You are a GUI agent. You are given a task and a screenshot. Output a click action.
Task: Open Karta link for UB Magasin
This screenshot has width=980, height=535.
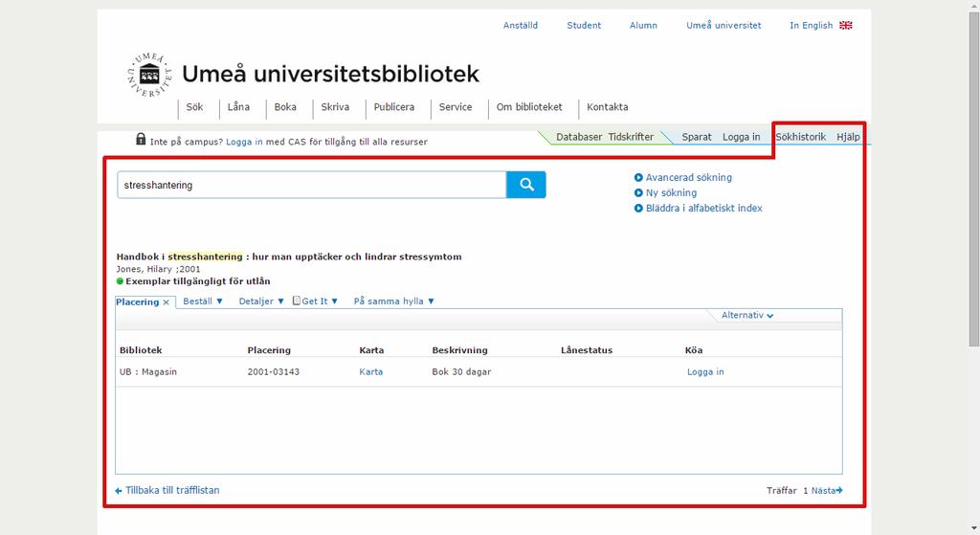tap(370, 372)
